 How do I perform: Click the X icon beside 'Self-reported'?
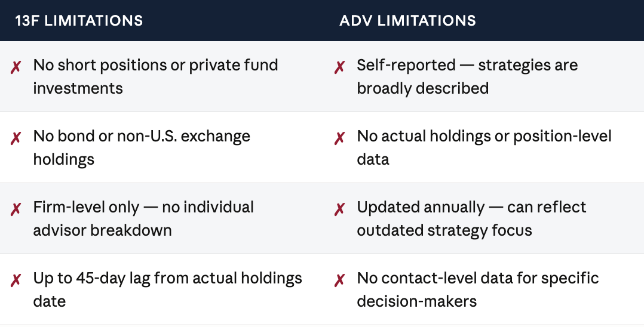tap(340, 67)
